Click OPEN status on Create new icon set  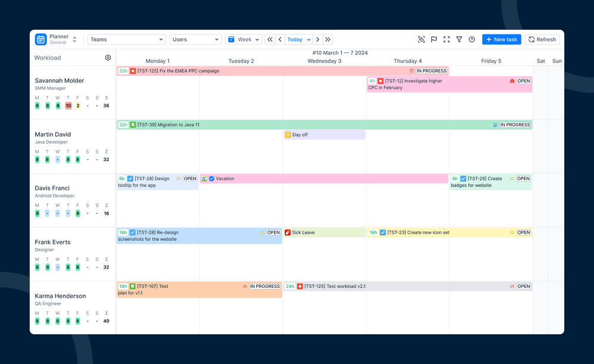tap(523, 233)
